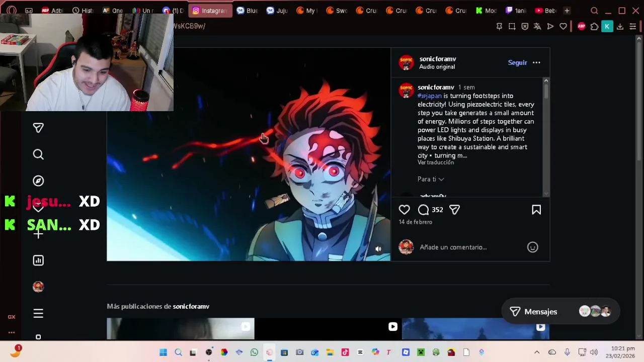Open WhatsApp from the taskbar

[254, 352]
